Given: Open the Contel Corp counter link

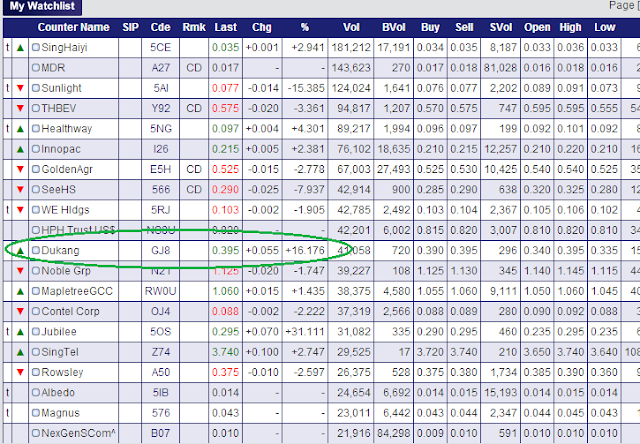Looking at the screenshot, I should click(70, 311).
